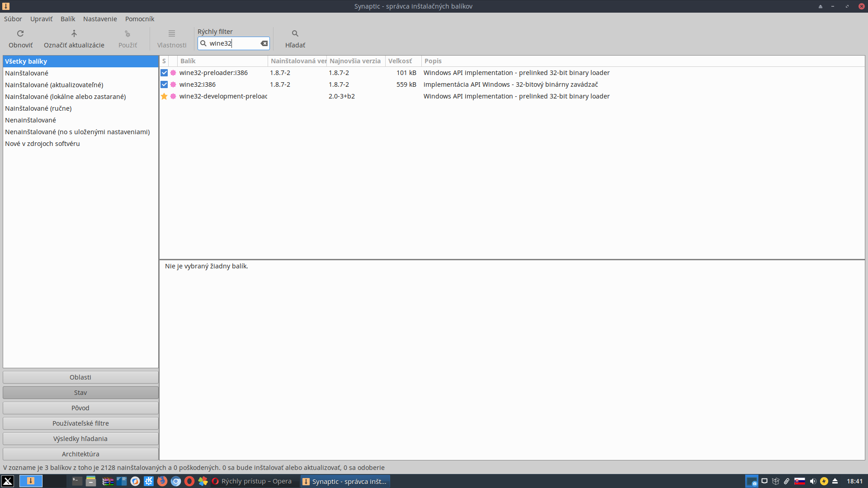Click the magnifier icon inside the quick filter
This screenshot has height=488, width=868.
tap(203, 43)
